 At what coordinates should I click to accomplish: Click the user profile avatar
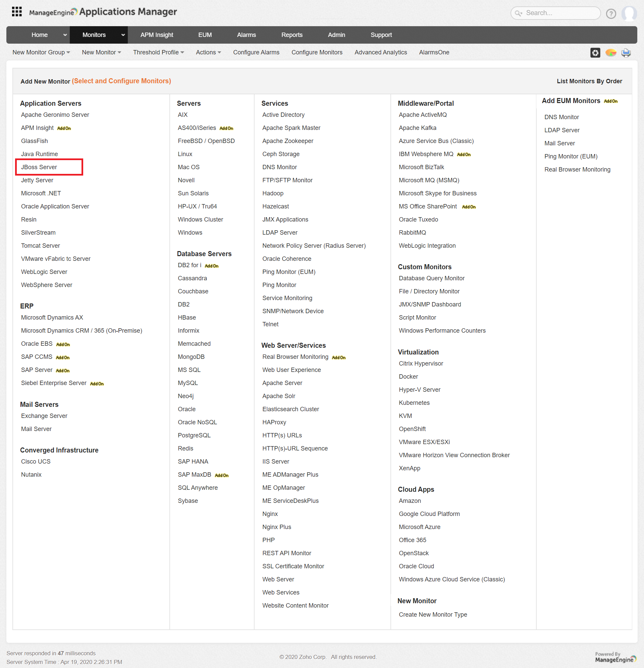pos(629,14)
